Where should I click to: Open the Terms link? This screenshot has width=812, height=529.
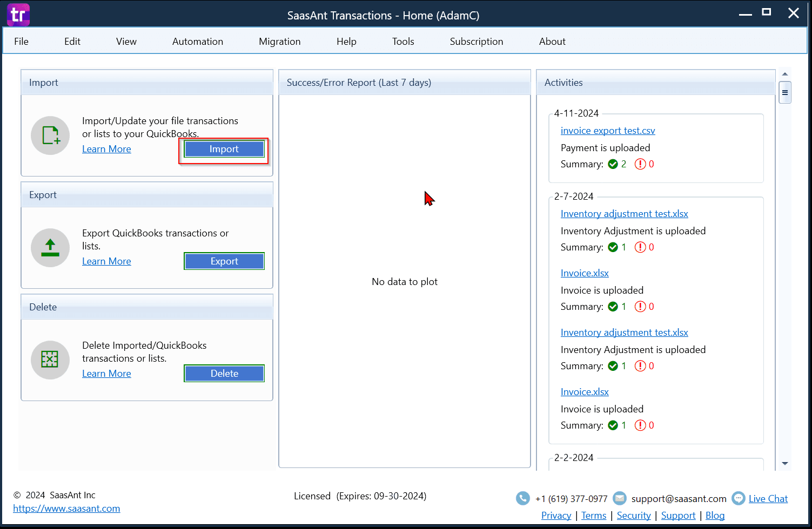(x=594, y=516)
